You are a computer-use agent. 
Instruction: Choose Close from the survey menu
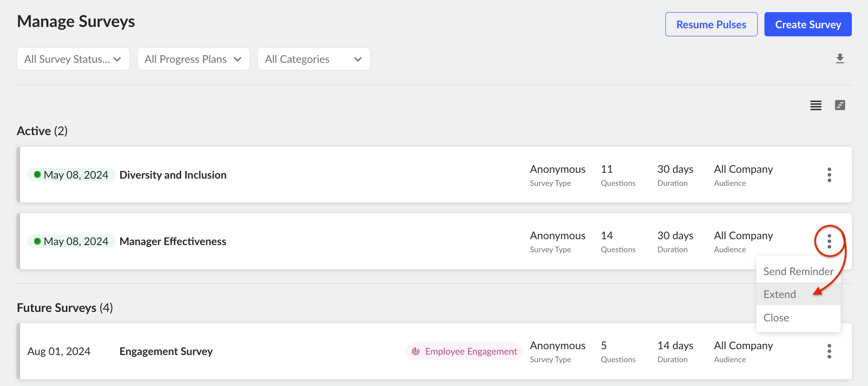tap(798, 317)
